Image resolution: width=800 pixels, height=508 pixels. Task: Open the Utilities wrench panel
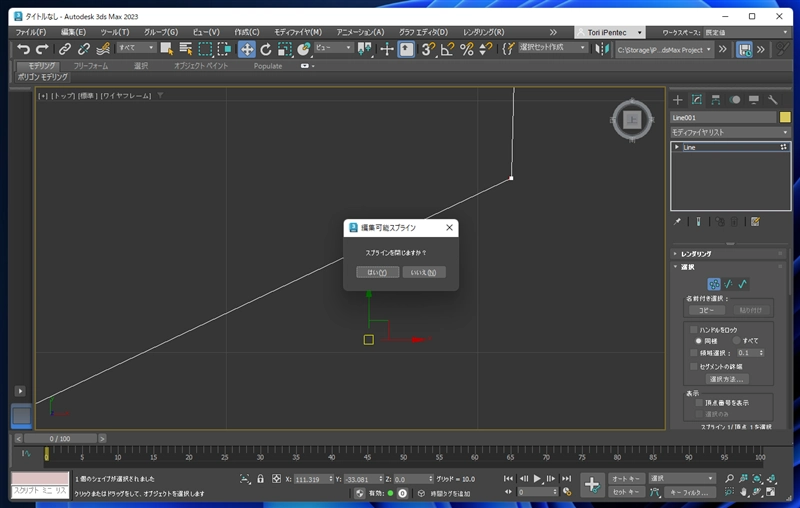click(x=773, y=100)
